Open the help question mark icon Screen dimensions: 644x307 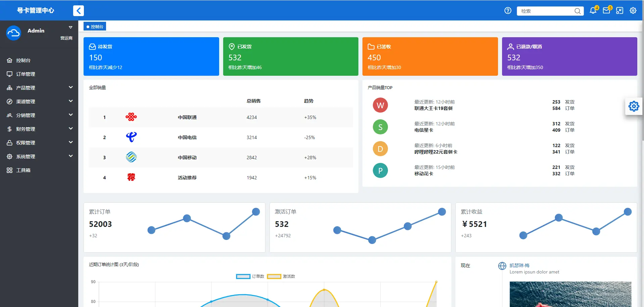click(x=508, y=11)
